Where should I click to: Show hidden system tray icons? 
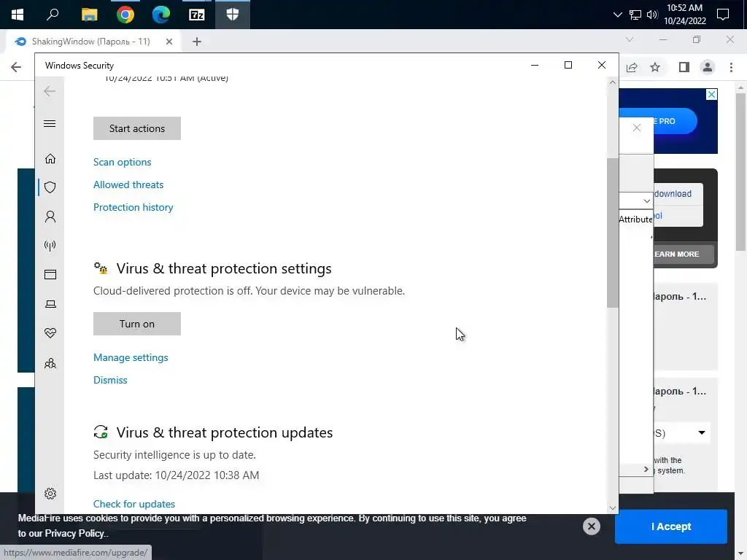[617, 15]
